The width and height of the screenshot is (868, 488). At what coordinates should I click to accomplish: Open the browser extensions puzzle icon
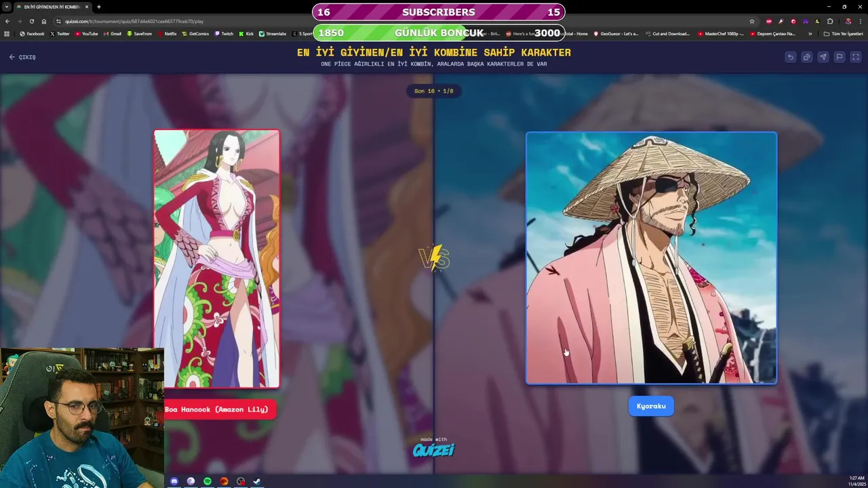pos(830,21)
